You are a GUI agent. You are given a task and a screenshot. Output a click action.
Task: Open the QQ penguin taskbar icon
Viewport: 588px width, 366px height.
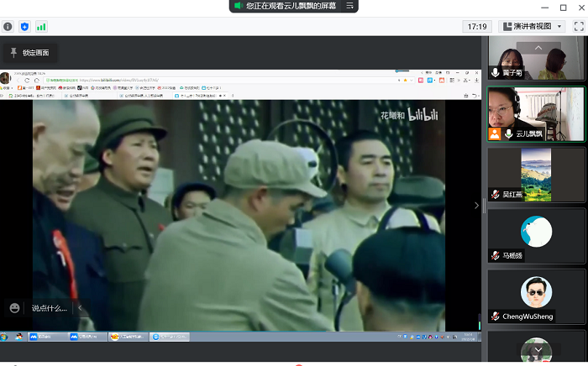[x=18, y=337]
